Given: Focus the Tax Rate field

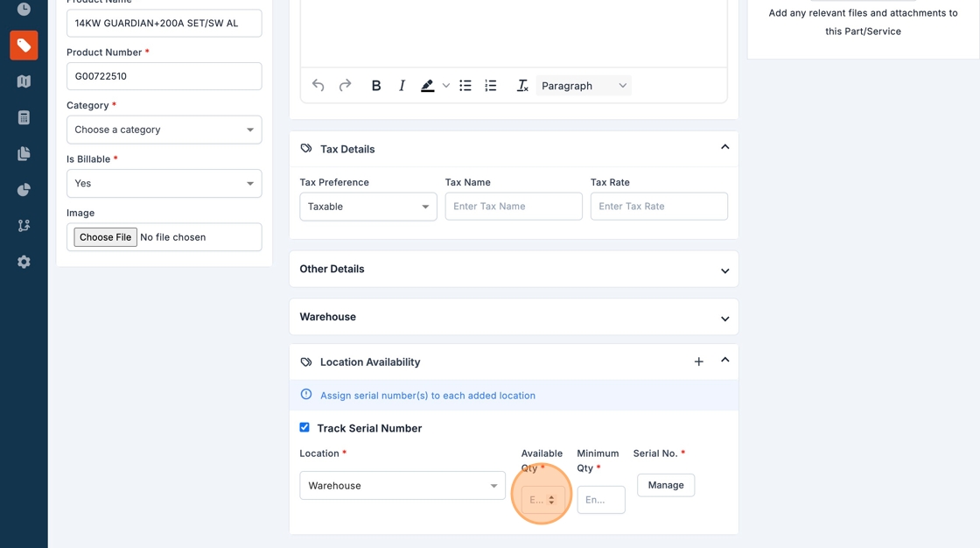Looking at the screenshot, I should point(660,207).
